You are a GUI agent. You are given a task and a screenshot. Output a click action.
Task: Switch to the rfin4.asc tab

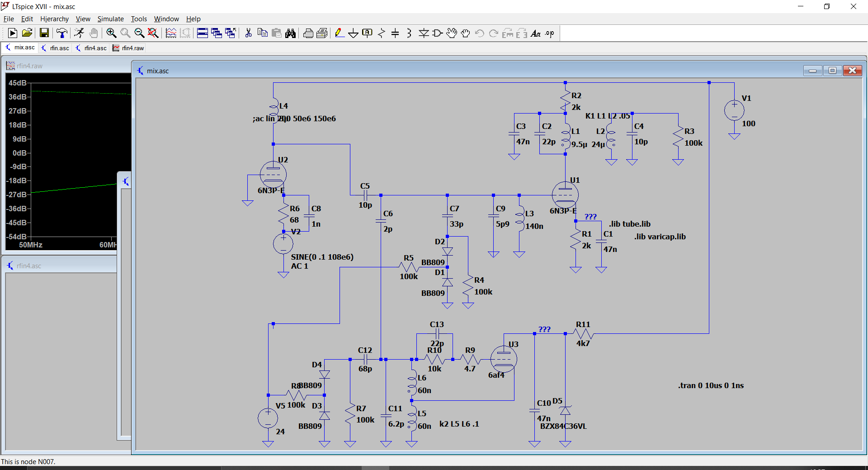(x=91, y=48)
